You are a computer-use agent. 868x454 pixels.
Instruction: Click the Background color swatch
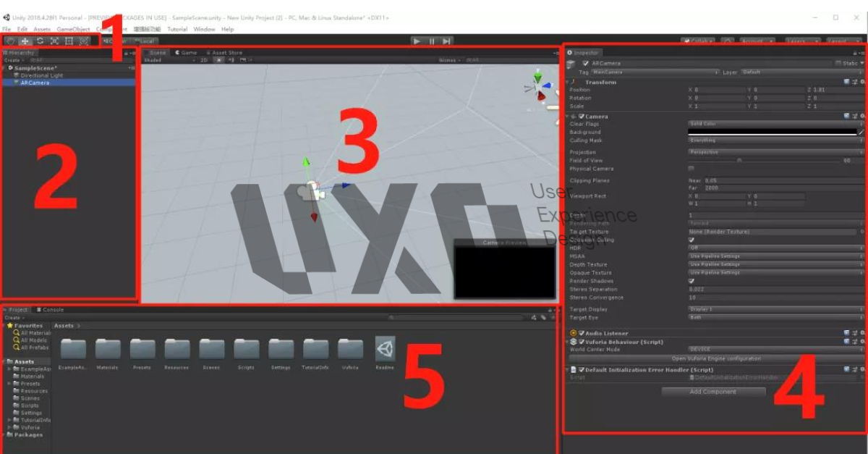(771, 133)
